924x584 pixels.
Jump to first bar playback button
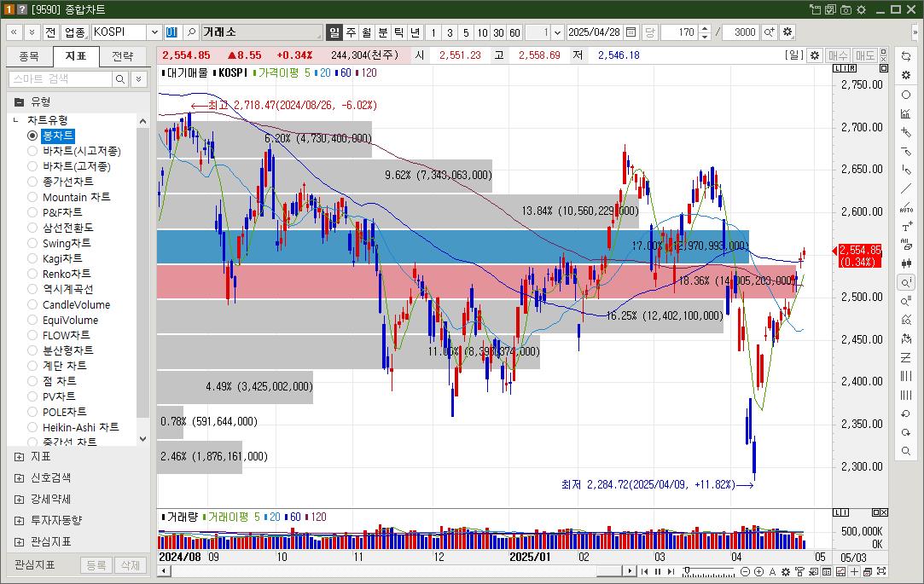644,571
